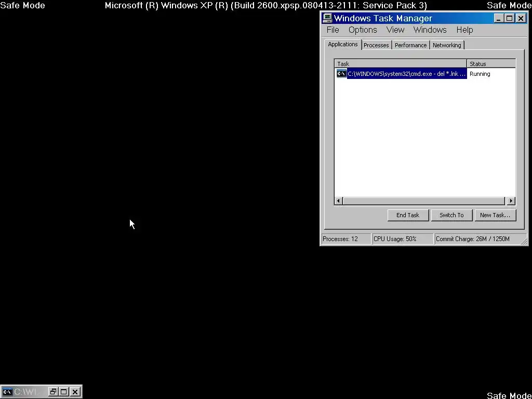
Task: Select the cmd.exe del *.lnk task row
Action: (425, 74)
